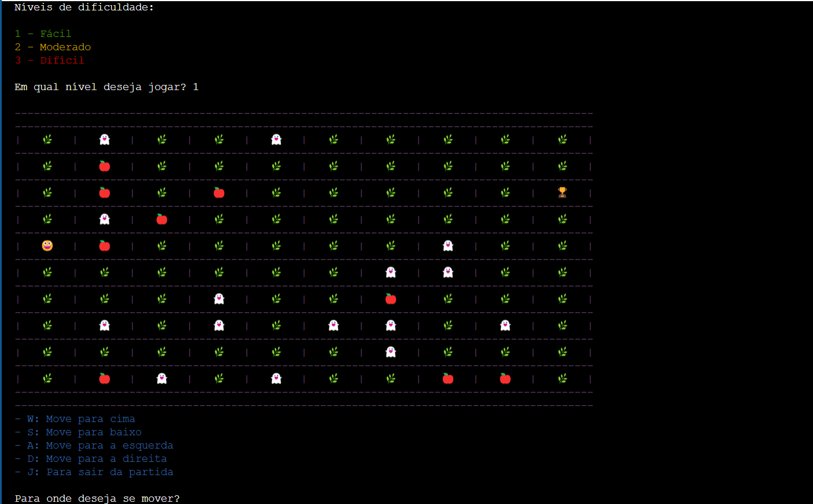813x504 pixels.
Task: Click the "A: Move para a esquerda" instruction
Action: click(99, 446)
